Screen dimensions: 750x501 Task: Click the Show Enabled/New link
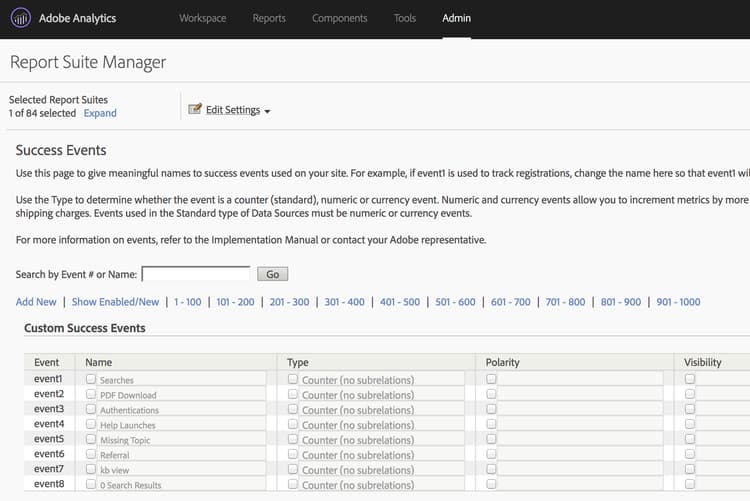(x=115, y=302)
